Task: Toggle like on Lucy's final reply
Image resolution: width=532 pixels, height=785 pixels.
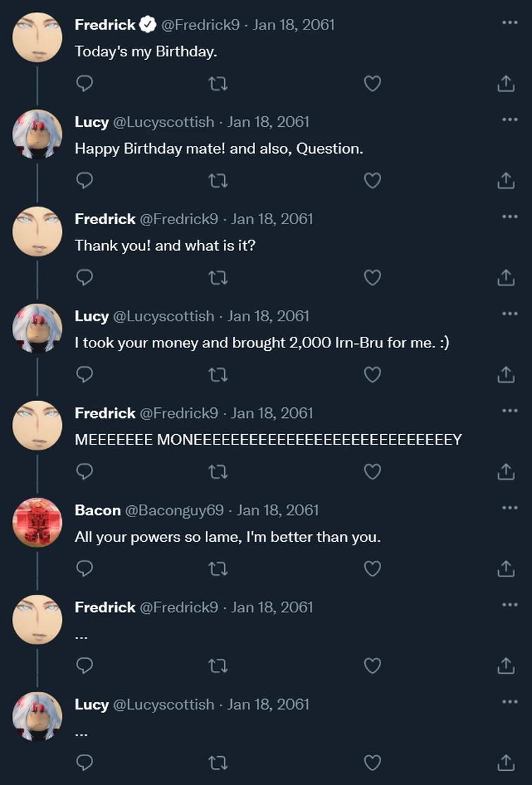Action: 372,762
